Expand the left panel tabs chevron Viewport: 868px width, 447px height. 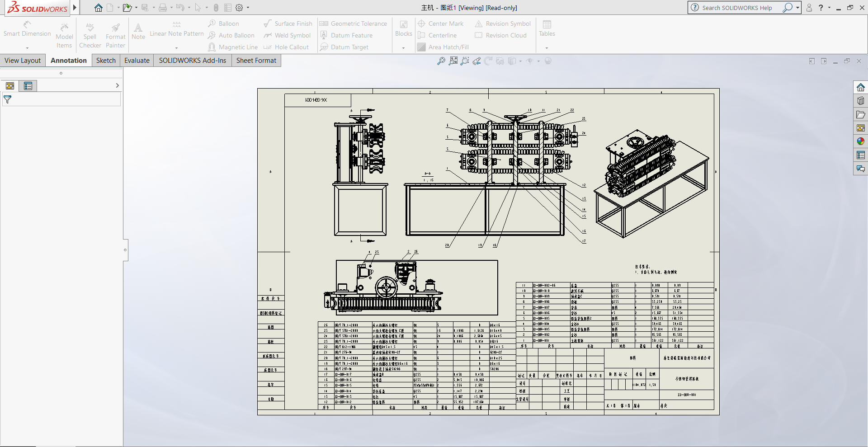pos(117,85)
